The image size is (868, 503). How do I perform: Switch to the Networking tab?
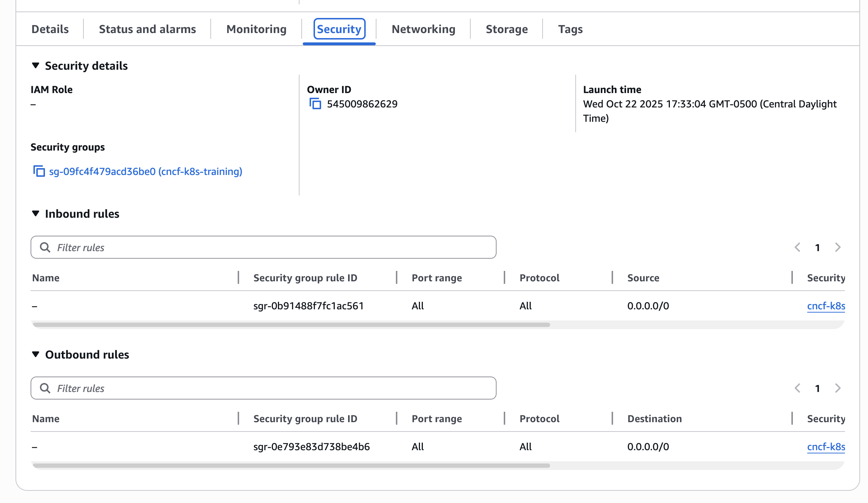[423, 29]
